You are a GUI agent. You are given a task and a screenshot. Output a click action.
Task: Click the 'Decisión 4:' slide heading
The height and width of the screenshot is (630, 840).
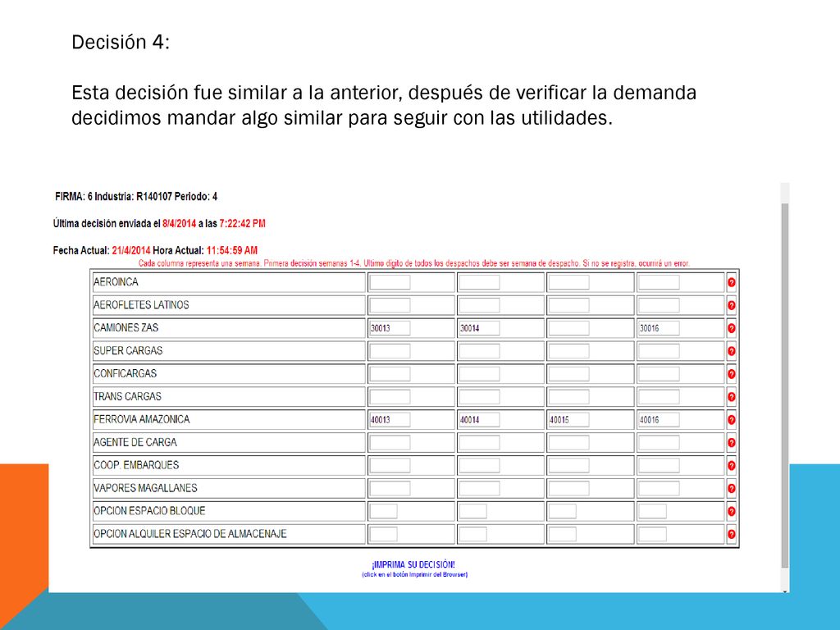tap(121, 42)
